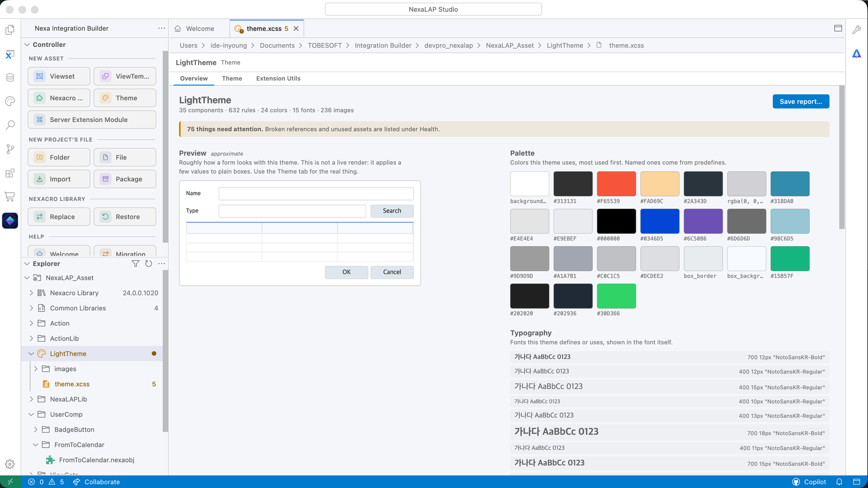Click the Name input field in preview
Screen dimensions: 868x488
316,194
